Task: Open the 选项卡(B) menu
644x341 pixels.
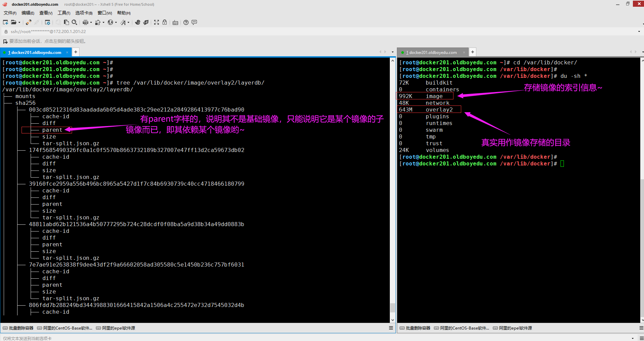Action: click(x=83, y=13)
